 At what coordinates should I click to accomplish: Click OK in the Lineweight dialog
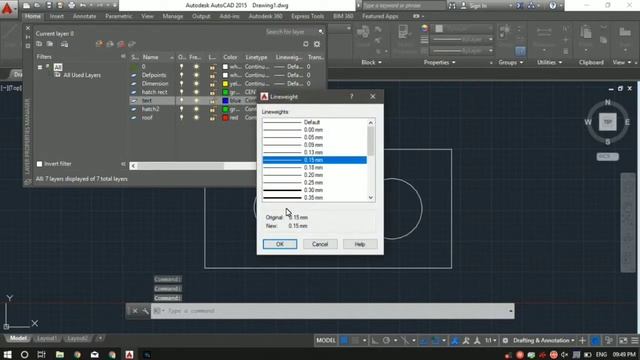(280, 244)
